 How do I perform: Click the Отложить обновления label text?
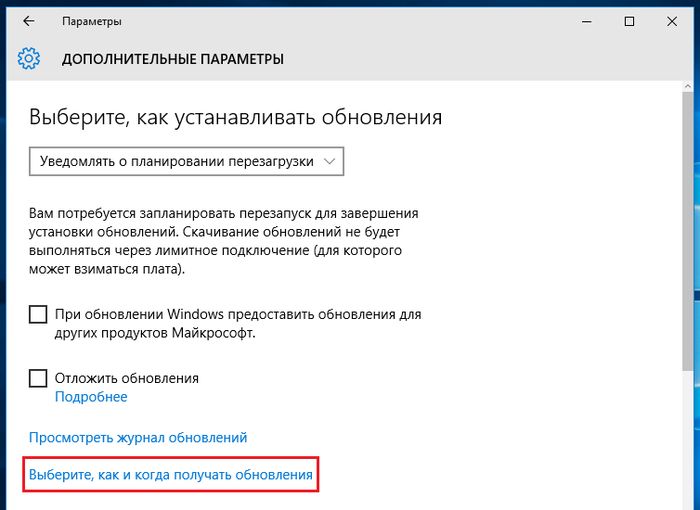tap(127, 378)
